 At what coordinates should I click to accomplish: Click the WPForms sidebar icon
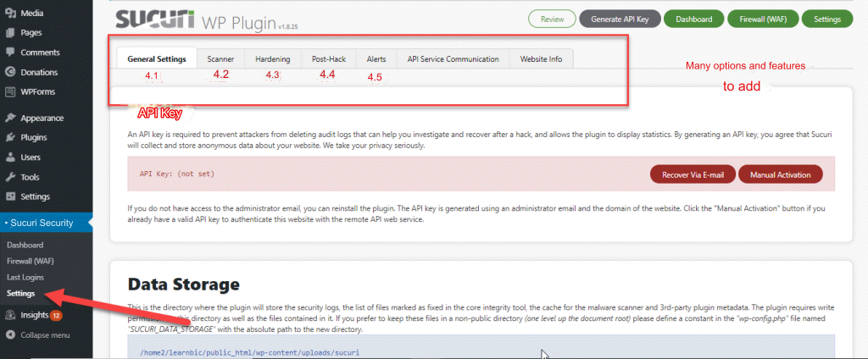(10, 91)
